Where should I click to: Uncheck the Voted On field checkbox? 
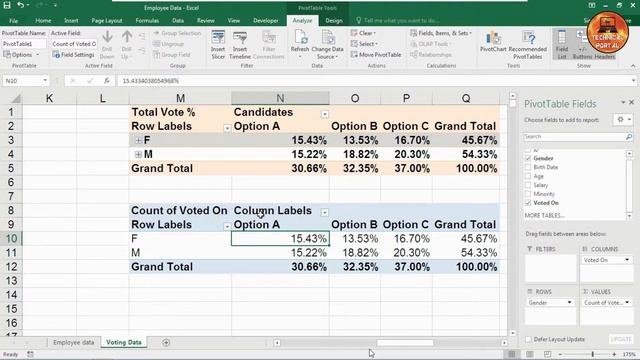[528, 203]
